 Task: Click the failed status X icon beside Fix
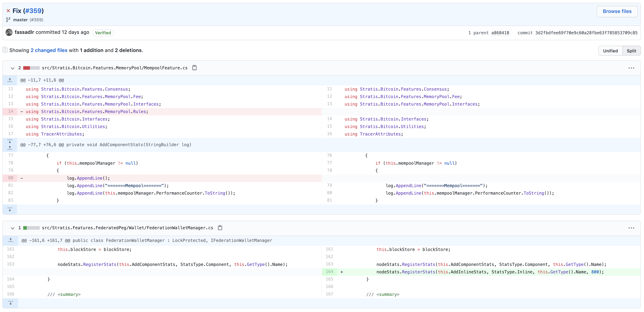8,11
